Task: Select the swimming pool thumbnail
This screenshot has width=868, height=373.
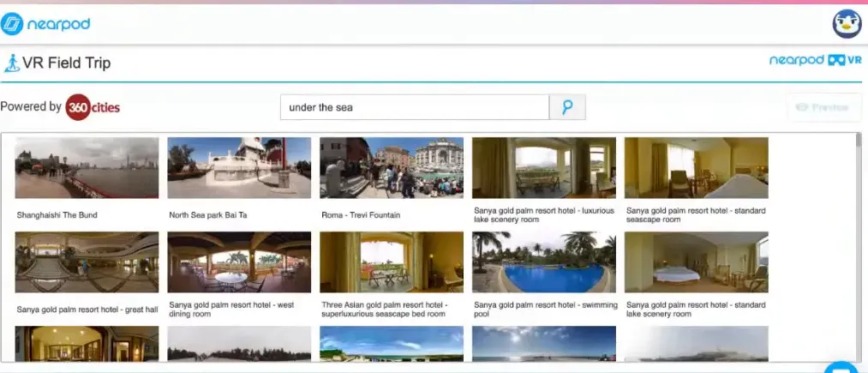Action: point(543,262)
